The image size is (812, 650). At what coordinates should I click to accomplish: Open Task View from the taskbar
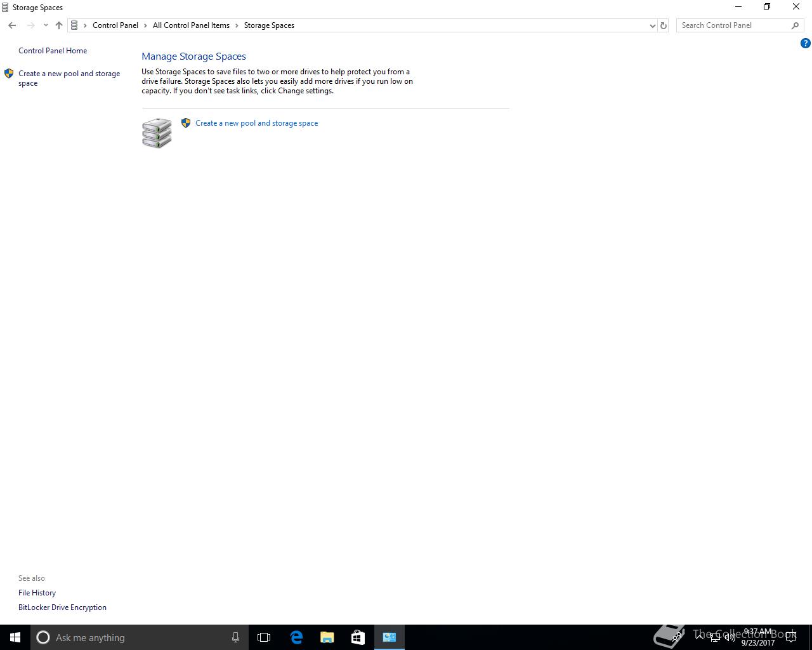[x=264, y=637]
